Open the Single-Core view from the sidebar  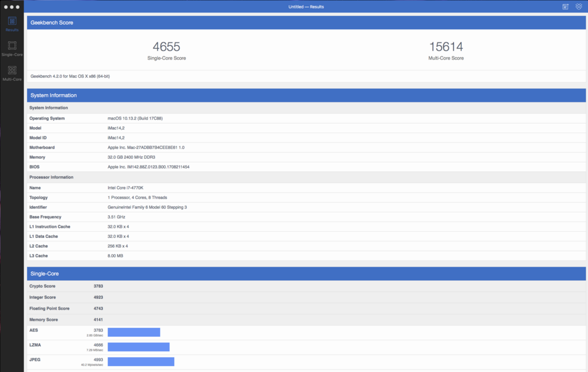[12, 47]
